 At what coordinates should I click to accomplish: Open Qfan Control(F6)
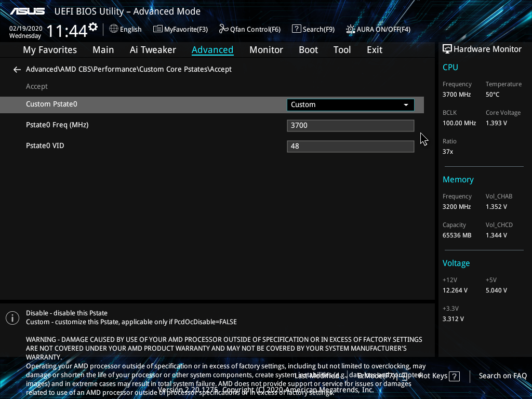(249, 29)
